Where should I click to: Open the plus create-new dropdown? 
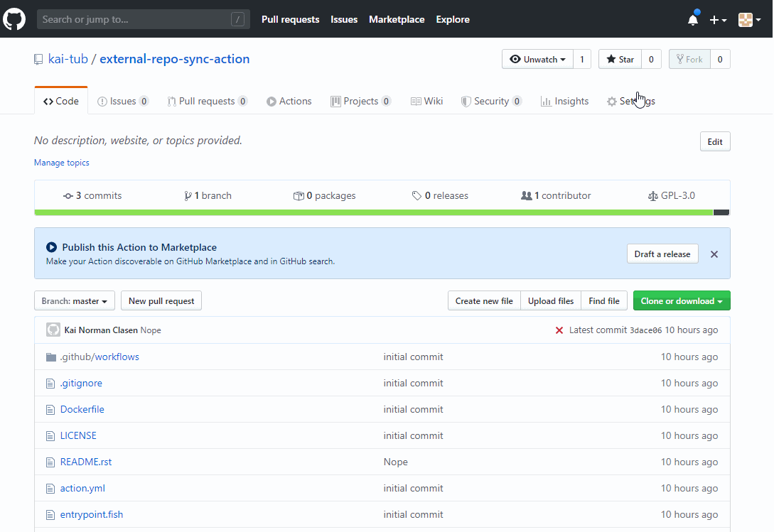[718, 20]
